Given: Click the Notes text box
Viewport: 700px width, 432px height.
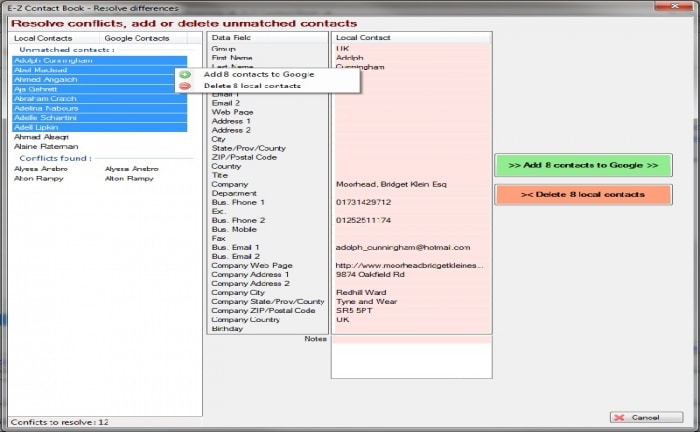Looking at the screenshot, I should (x=412, y=357).
